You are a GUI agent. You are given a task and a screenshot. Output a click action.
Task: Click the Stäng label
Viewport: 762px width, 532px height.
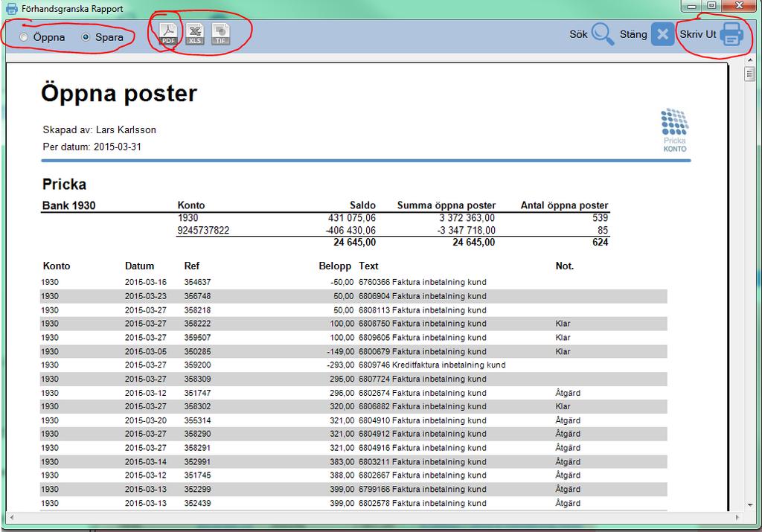click(633, 34)
